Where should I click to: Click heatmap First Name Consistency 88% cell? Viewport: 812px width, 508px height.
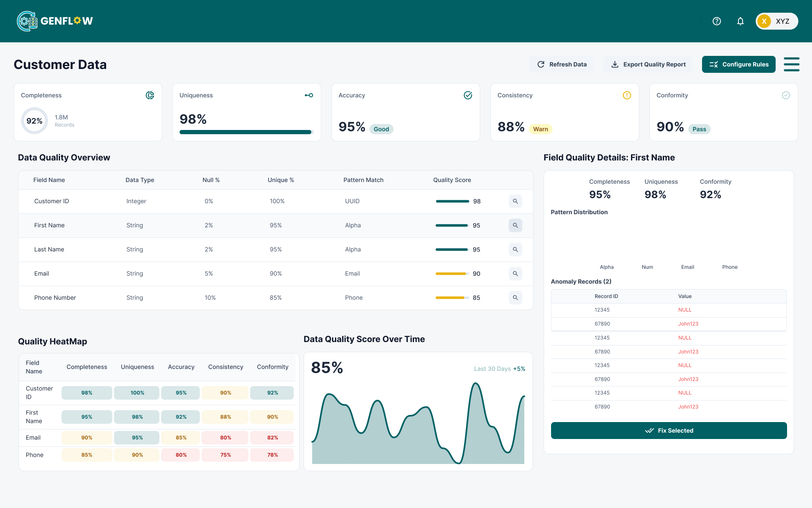(225, 417)
